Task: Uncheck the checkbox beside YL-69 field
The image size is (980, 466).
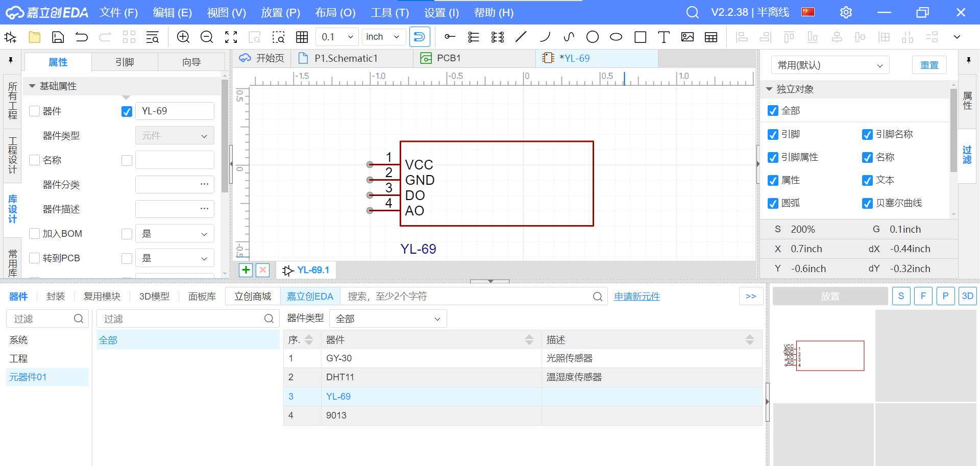Action: (x=127, y=111)
